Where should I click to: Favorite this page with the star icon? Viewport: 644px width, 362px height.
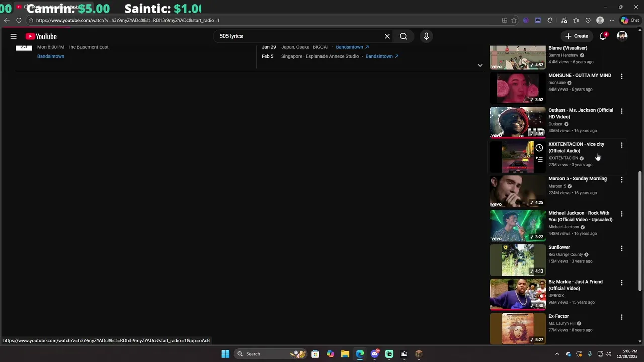(x=514, y=20)
